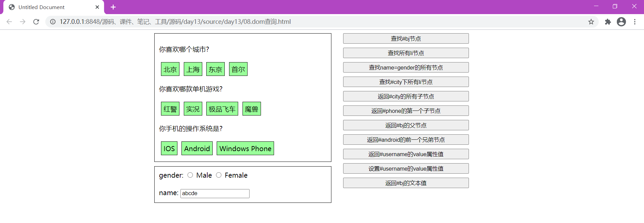Click the site information icon in the address bar
Screen dimensions: 644x223
click(53, 22)
